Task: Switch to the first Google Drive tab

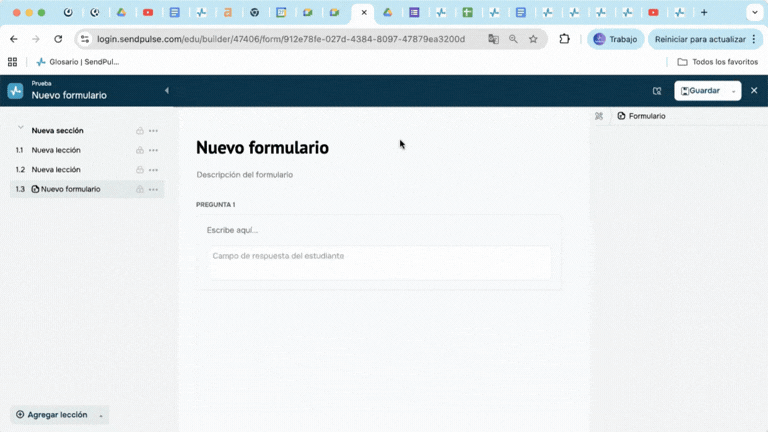Action: (121, 13)
